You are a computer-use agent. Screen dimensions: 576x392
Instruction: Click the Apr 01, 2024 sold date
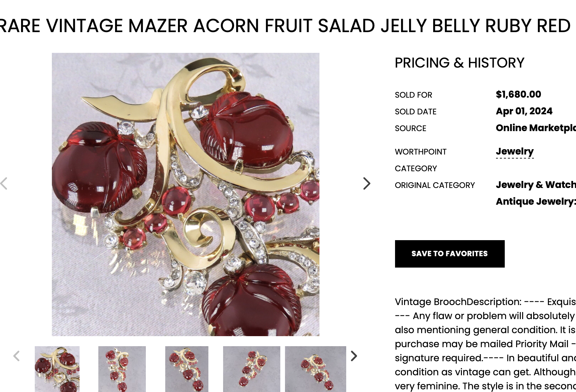(524, 111)
